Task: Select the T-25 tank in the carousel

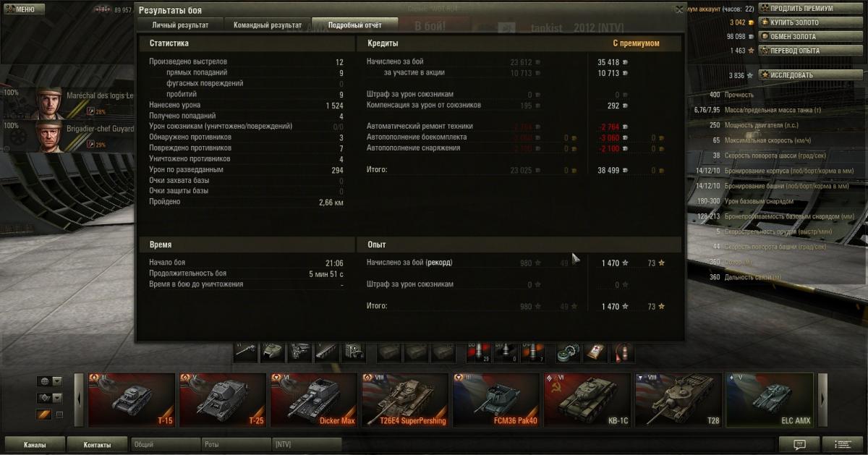Action: pos(222,399)
